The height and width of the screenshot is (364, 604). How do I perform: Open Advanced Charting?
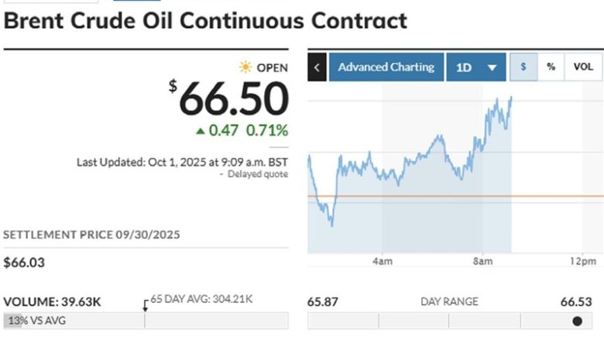[386, 67]
